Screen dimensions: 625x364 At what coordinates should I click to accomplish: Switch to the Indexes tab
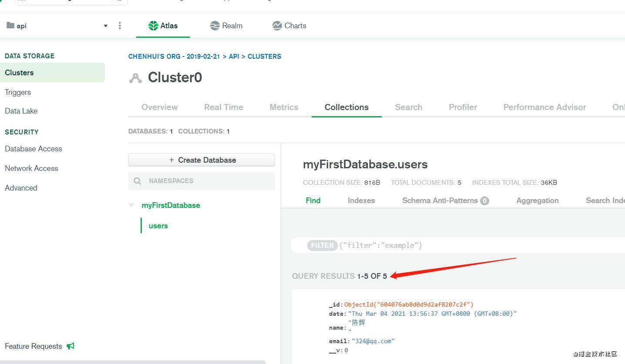[361, 200]
